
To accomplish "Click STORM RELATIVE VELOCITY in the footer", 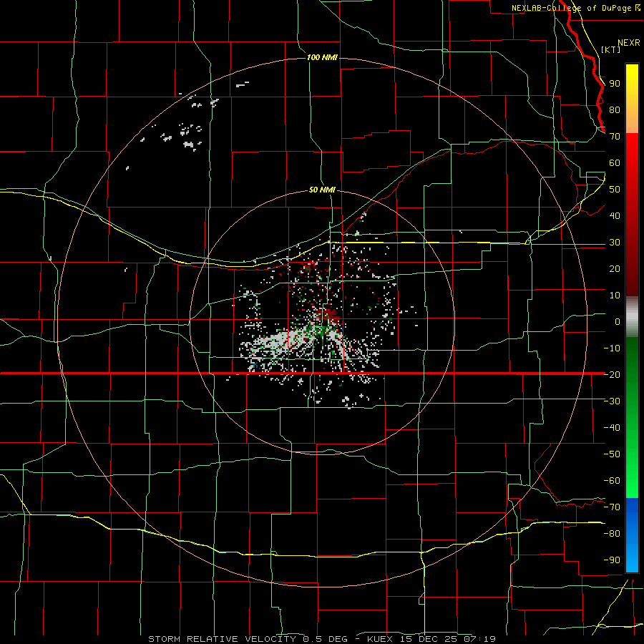I will 222,639.
